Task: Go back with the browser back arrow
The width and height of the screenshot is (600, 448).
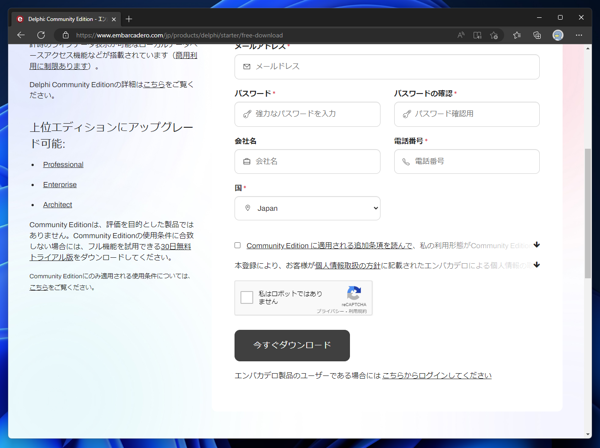Action: [21, 35]
